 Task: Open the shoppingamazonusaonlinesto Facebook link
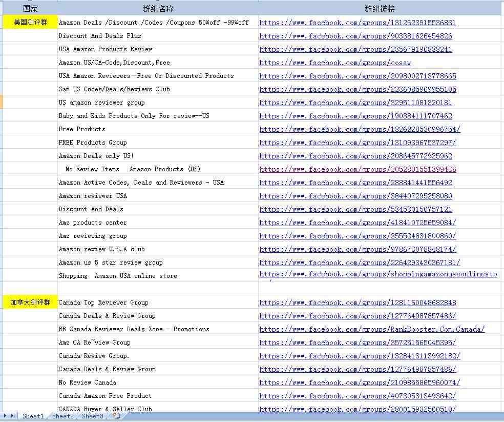[379, 274]
